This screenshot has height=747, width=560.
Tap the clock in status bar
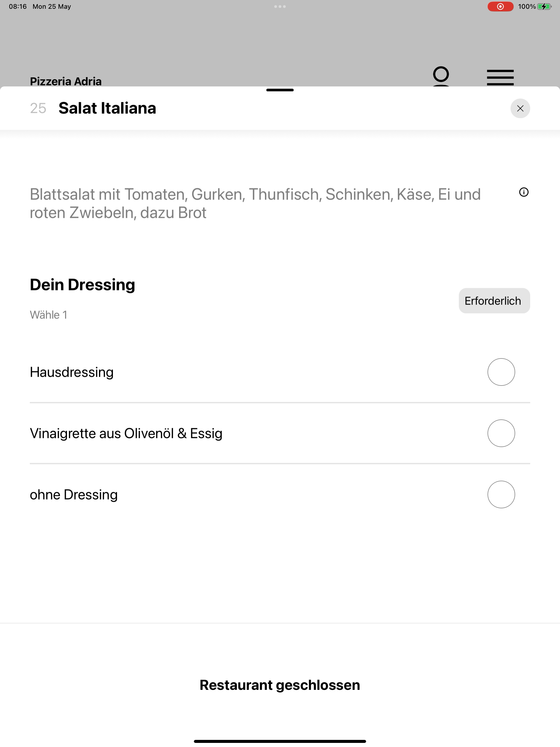(x=17, y=6)
